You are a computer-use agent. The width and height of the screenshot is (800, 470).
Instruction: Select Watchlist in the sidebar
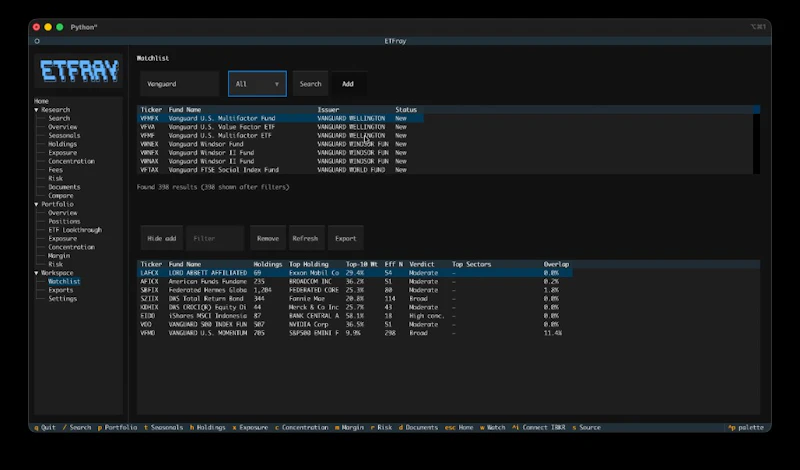64,282
